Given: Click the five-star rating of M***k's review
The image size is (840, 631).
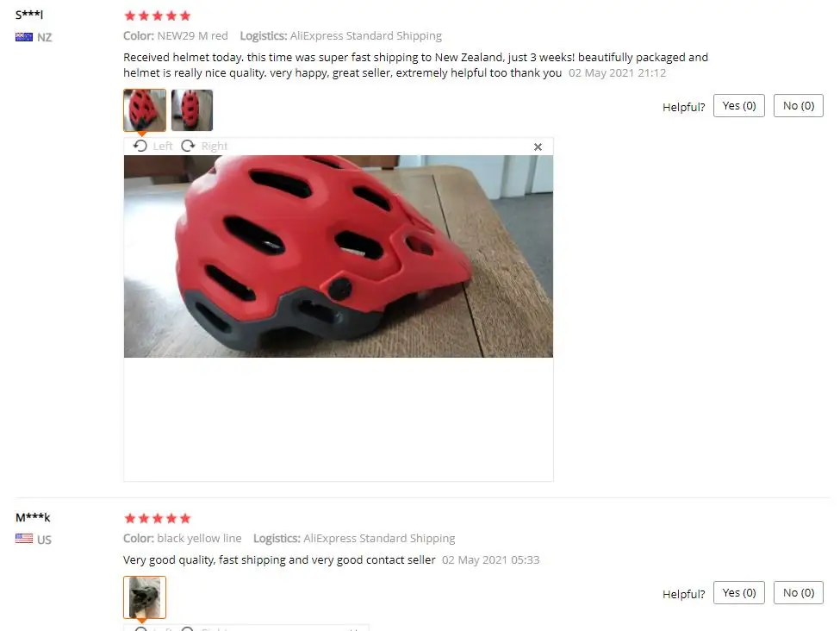Looking at the screenshot, I should coord(158,518).
